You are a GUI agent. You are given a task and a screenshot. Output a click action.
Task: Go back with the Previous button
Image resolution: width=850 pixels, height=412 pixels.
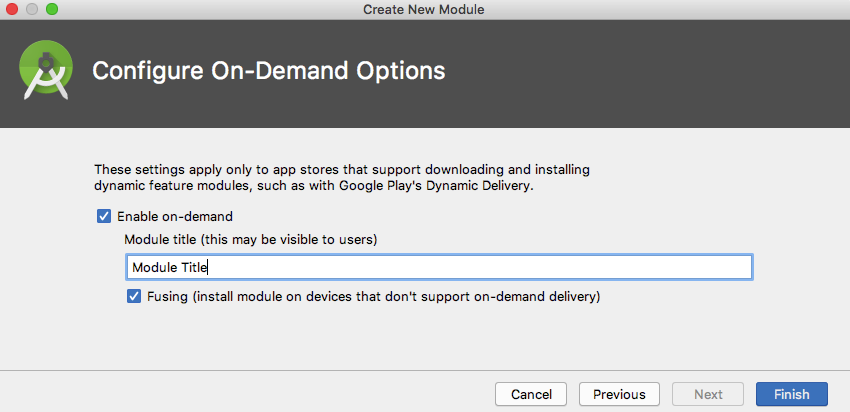click(619, 394)
